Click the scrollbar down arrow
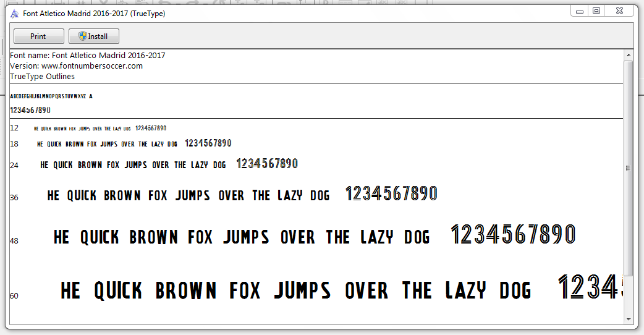 629,320
